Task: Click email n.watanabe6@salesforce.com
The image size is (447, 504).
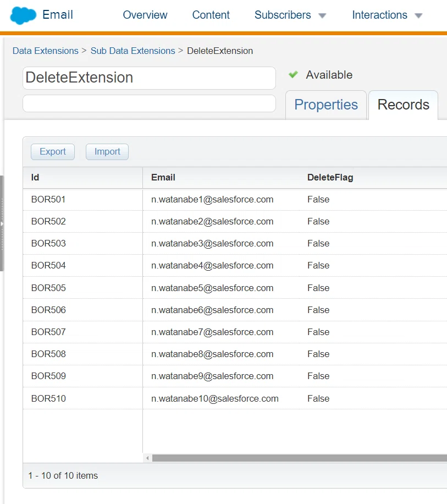Action: [212, 310]
